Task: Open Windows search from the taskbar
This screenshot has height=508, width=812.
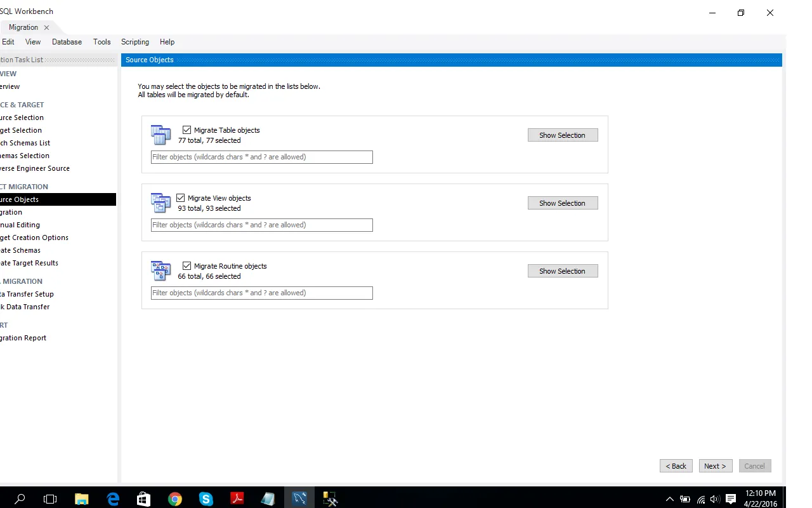Action: 20,498
